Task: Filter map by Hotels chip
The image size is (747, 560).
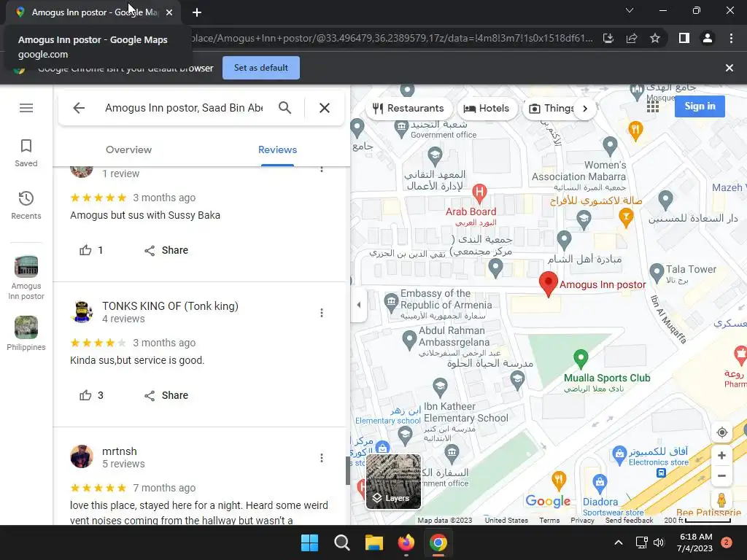Action: [x=487, y=109]
